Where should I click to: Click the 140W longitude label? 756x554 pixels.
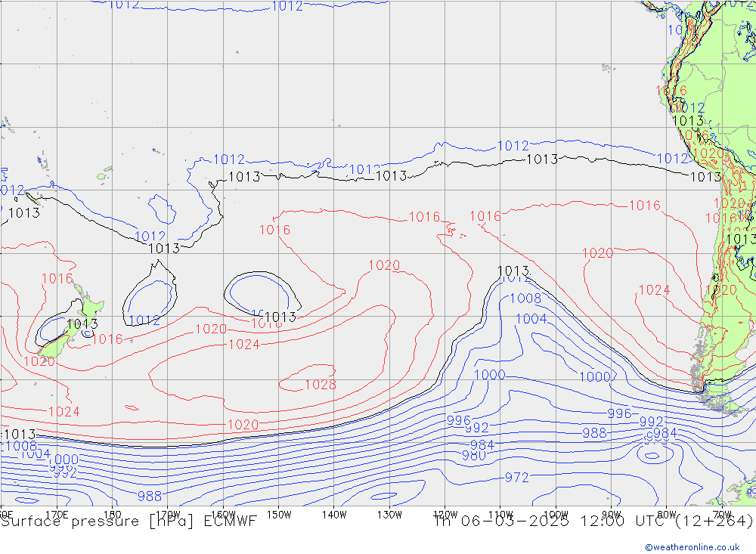[334, 515]
